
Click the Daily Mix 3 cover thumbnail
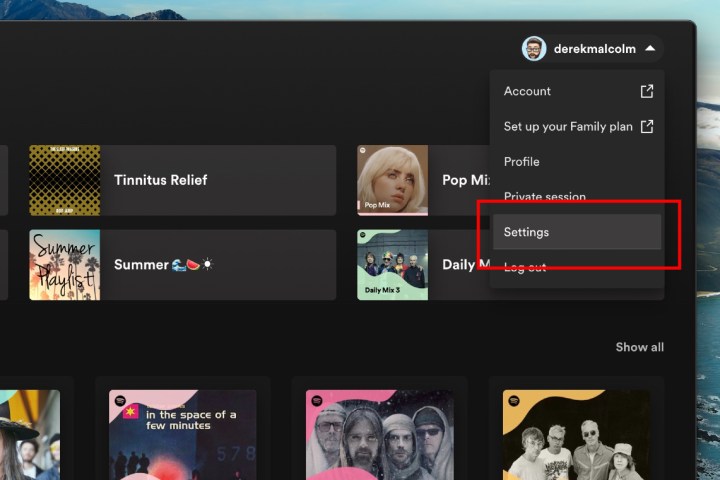coord(392,265)
